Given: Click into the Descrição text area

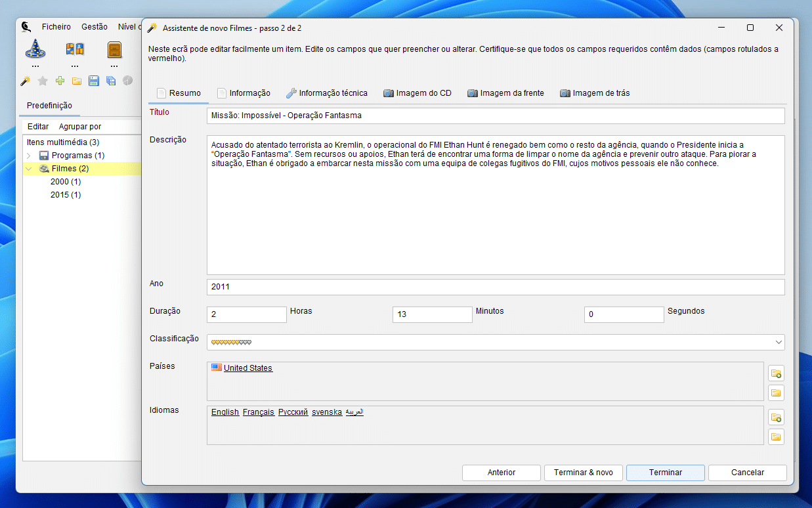Looking at the screenshot, I should click(x=496, y=205).
